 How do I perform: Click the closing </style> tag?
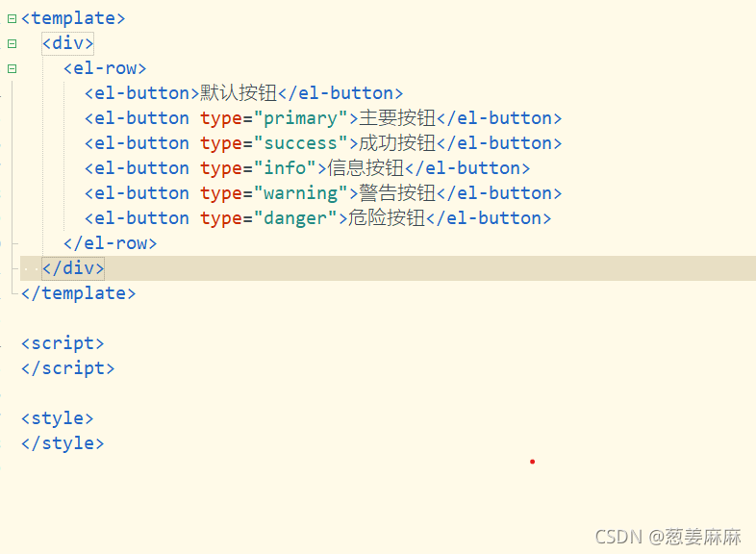point(63,443)
